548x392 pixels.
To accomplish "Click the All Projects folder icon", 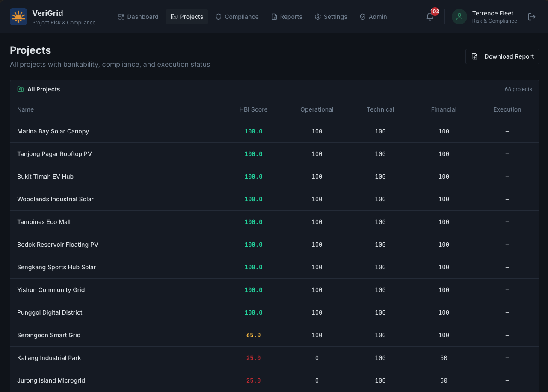I will tap(21, 89).
